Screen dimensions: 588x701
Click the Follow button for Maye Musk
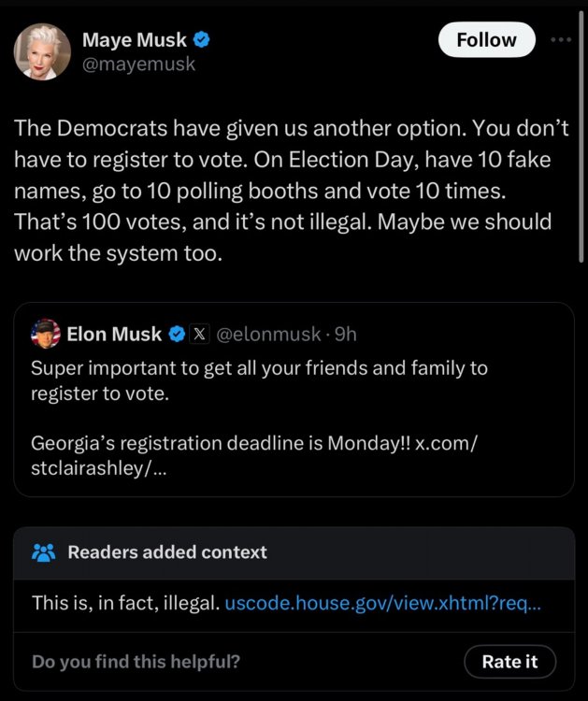486,40
